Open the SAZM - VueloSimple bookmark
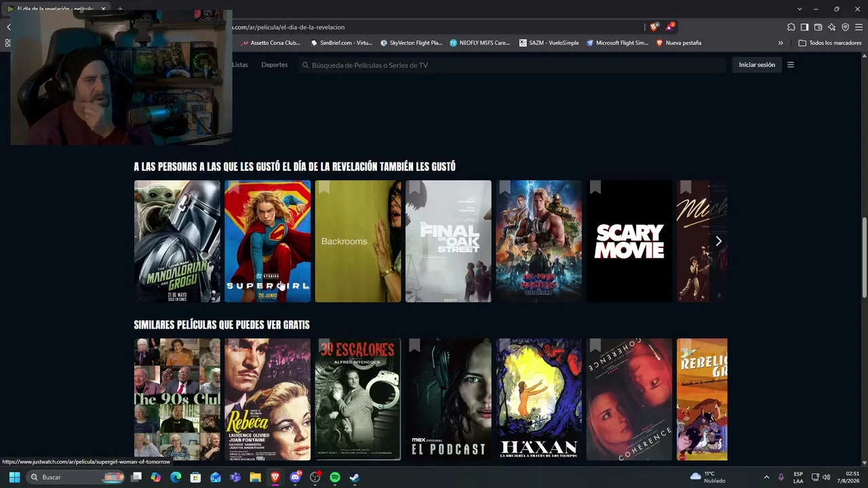The height and width of the screenshot is (488, 868). tap(549, 43)
